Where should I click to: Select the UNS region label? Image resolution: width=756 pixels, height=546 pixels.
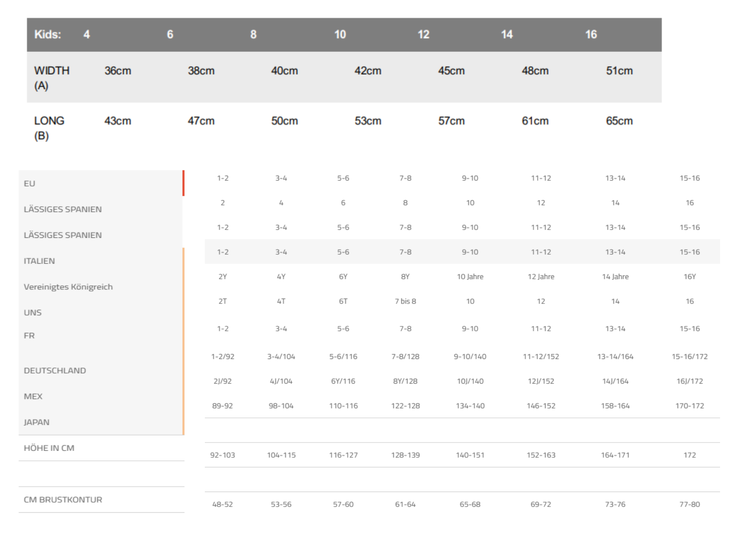32,312
